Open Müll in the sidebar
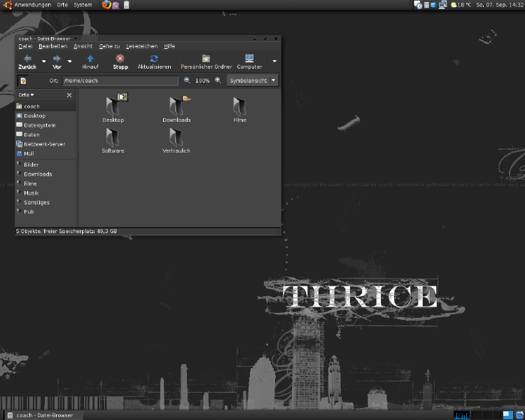This screenshot has width=525, height=420. click(x=45, y=153)
